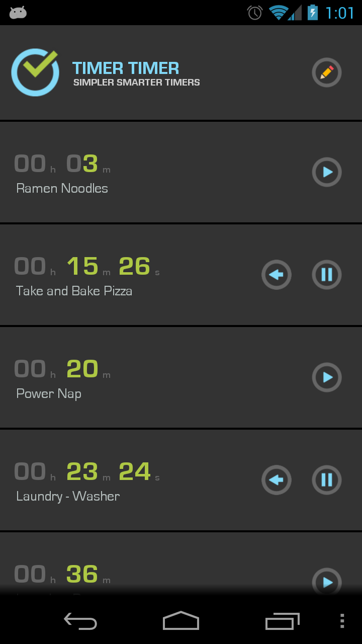The image size is (362, 644).
Task: Tap the Timer Timer checkmark logo
Action: click(x=35, y=72)
